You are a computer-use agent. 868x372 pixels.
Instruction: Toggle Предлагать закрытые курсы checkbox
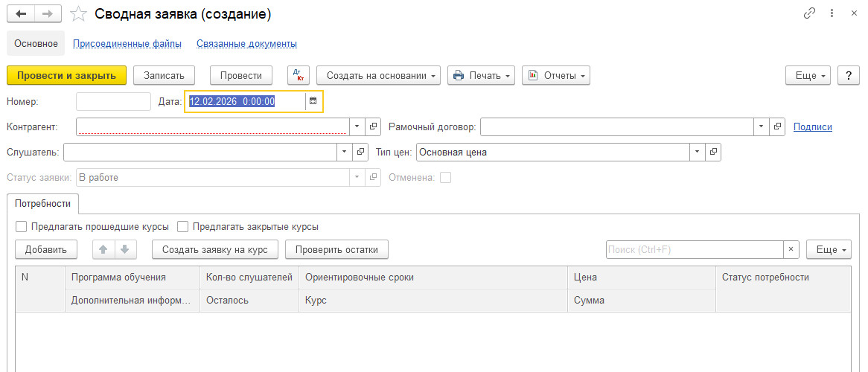tap(182, 226)
